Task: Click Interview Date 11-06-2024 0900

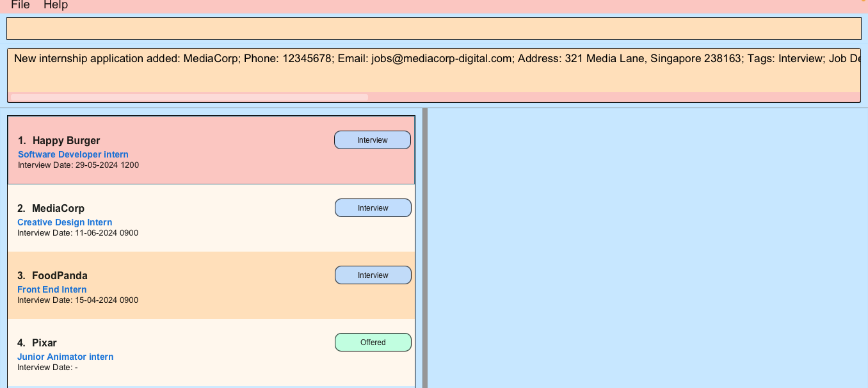Action: 77,233
